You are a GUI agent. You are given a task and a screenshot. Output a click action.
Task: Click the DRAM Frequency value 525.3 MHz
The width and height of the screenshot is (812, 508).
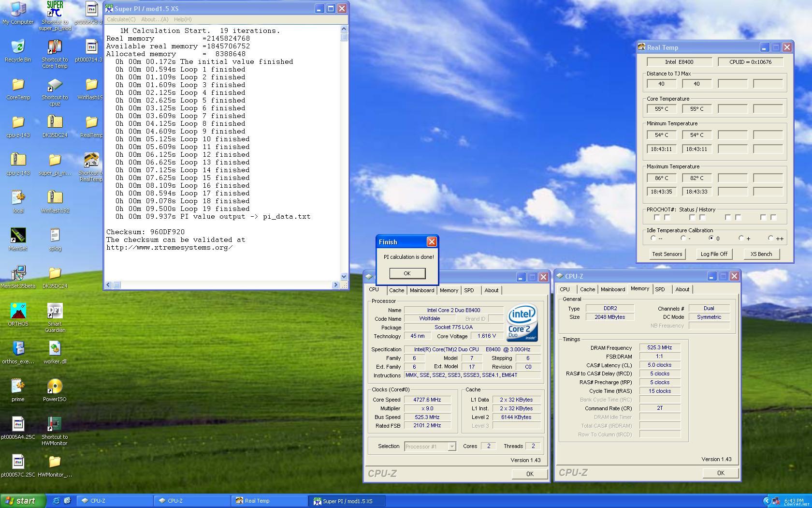(659, 347)
